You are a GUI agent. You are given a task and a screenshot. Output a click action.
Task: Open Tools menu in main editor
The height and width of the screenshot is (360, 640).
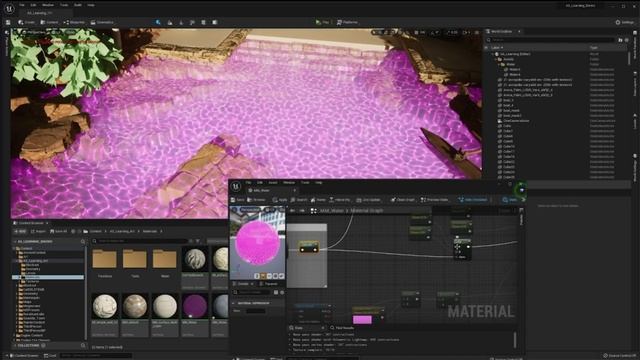[64, 5]
